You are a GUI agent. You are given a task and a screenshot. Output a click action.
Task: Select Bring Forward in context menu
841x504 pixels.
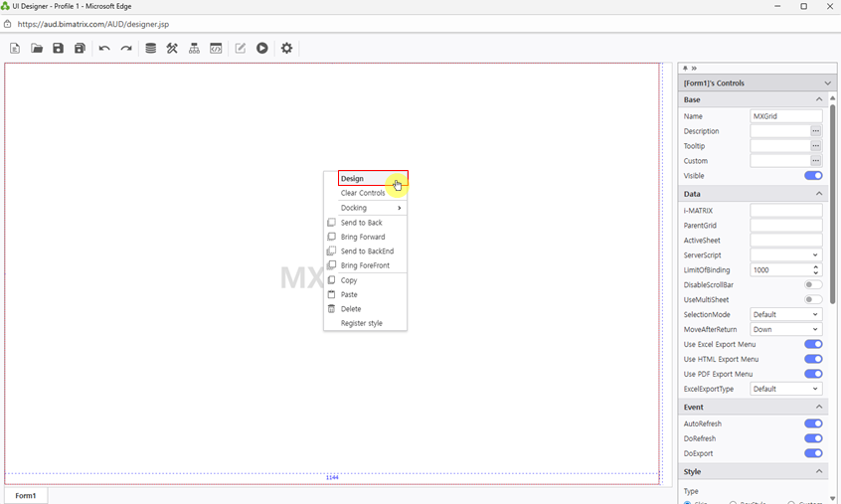363,237
